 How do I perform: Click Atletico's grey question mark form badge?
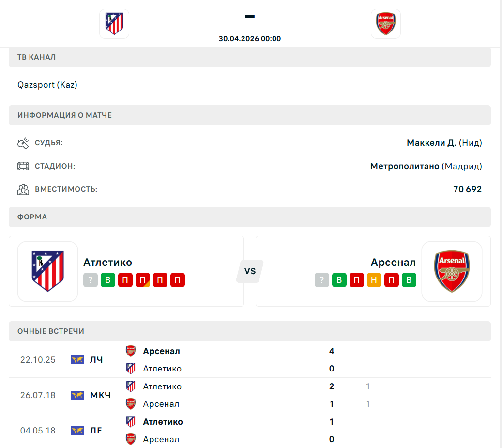pyautogui.click(x=91, y=280)
